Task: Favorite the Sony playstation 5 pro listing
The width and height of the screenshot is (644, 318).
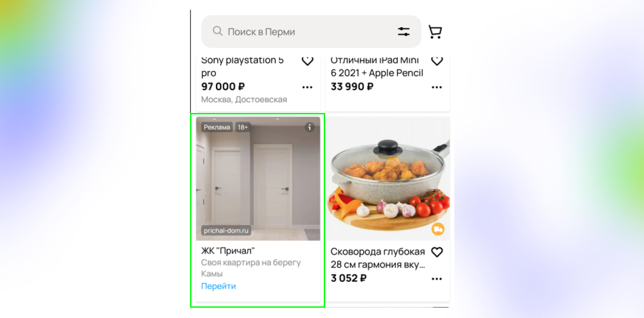Action: pyautogui.click(x=307, y=60)
